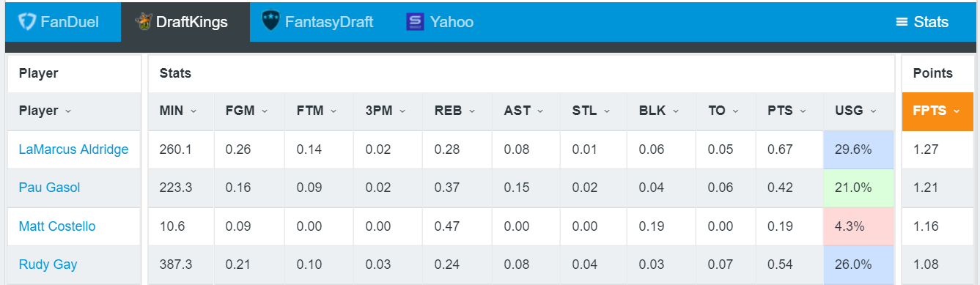The height and width of the screenshot is (285, 980).
Task: Open Rudy Gay player link
Action: tap(48, 264)
